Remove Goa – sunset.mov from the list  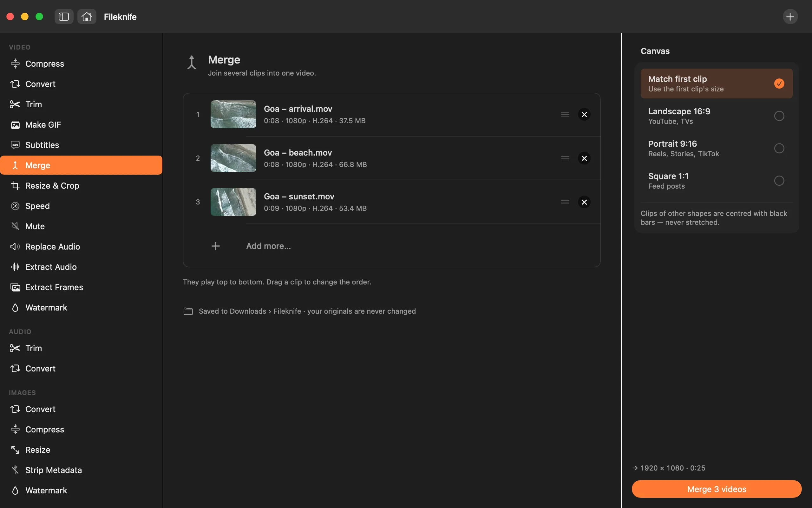tap(584, 202)
